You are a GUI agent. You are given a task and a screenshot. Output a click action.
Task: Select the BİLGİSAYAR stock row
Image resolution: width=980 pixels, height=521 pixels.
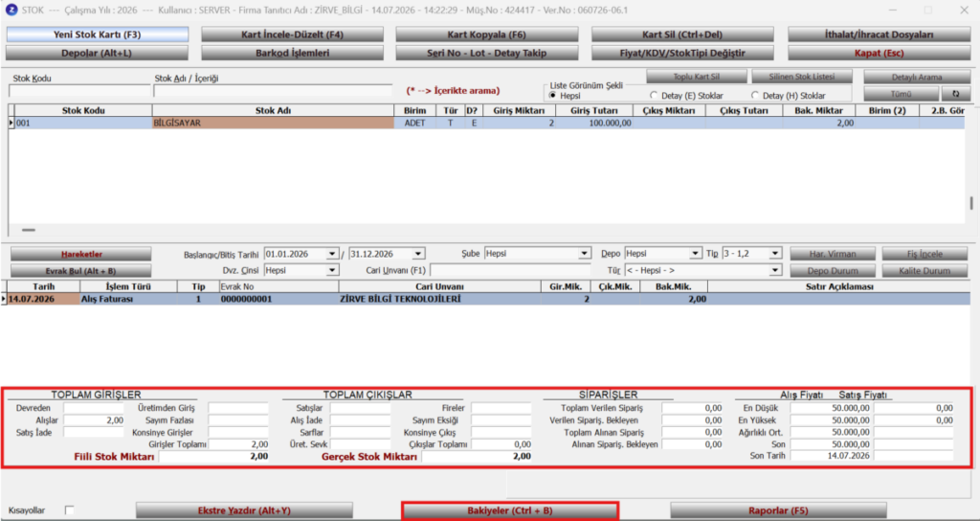click(487, 124)
